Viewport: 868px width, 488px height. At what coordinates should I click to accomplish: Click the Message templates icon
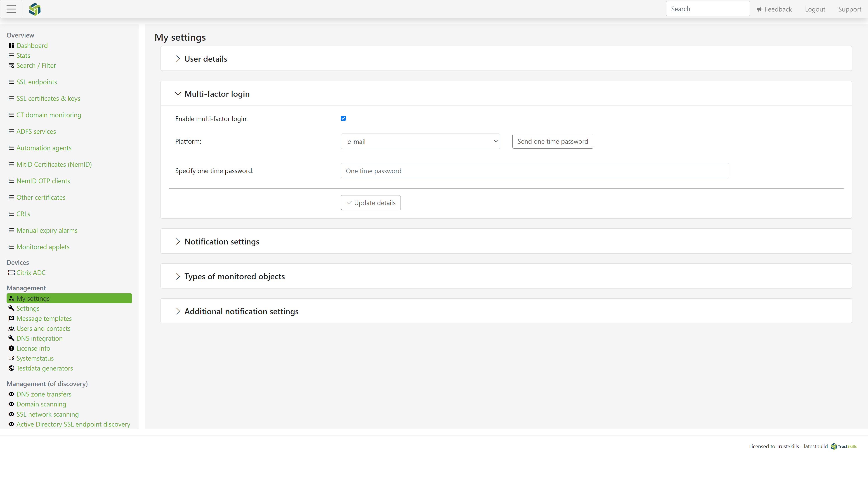coord(11,318)
